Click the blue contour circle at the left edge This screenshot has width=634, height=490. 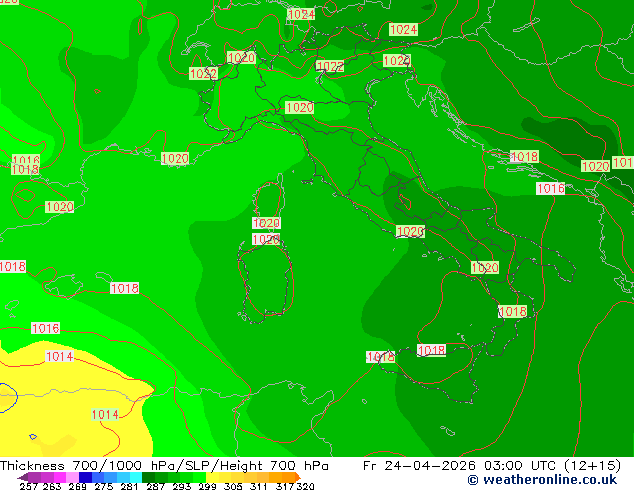pos(8,398)
